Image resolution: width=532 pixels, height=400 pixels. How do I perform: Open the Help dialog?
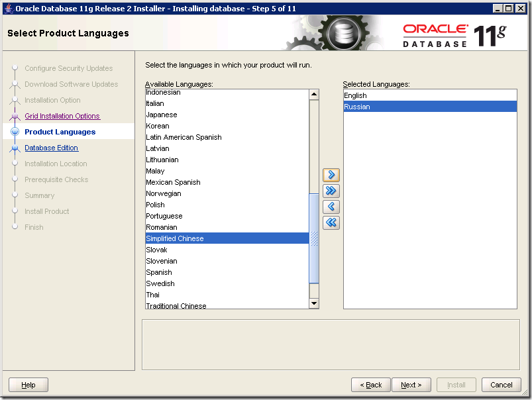click(x=28, y=385)
